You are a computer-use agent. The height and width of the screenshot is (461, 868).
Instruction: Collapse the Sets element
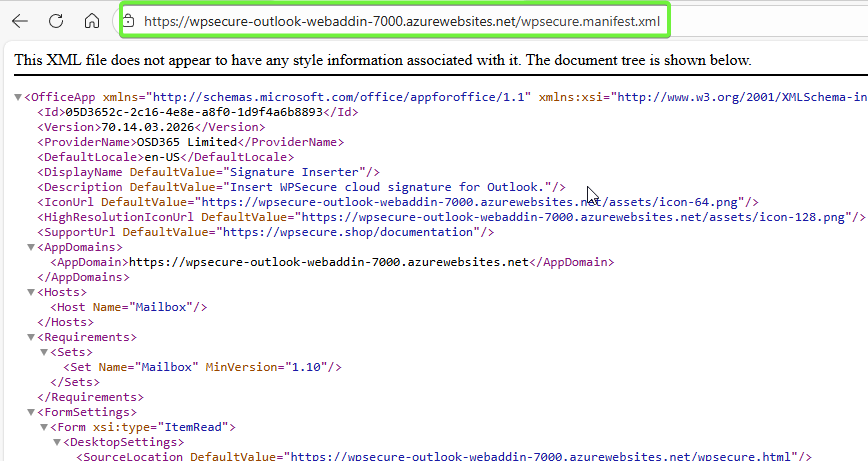pyautogui.click(x=43, y=352)
